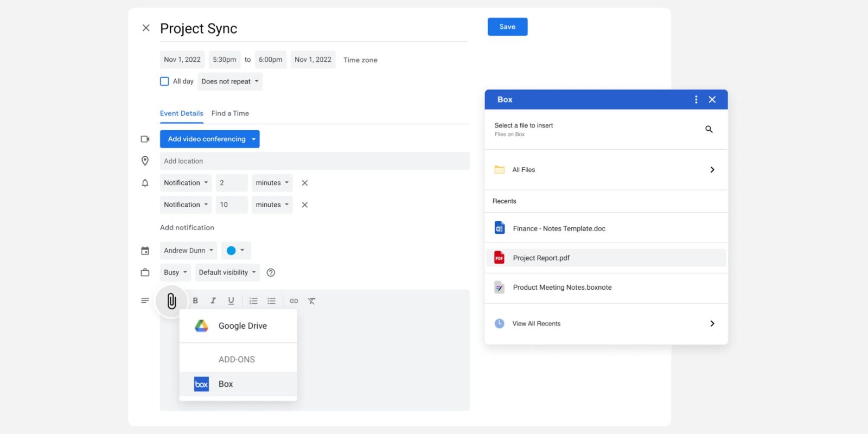Open search in the Box panel
Screen dimensions: 868x434
(x=709, y=129)
